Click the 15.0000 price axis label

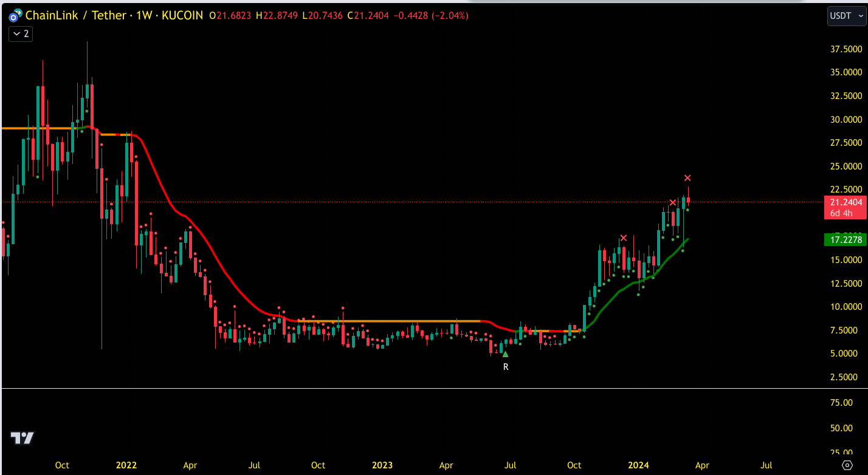(846, 260)
